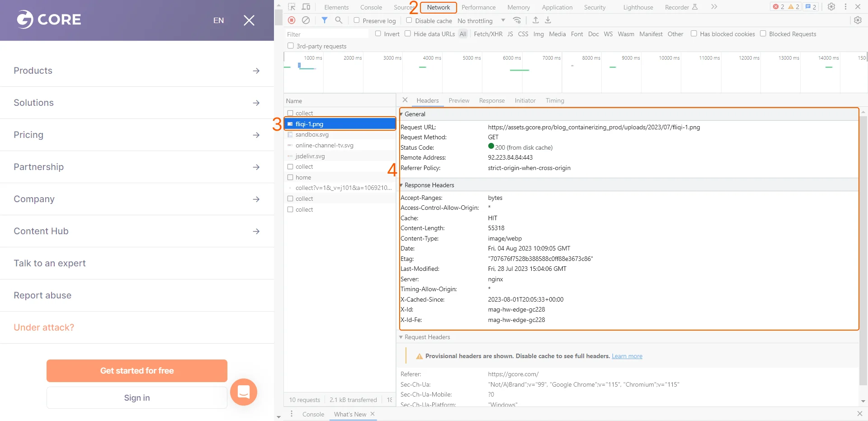Open the Content Hub arrow

click(256, 232)
